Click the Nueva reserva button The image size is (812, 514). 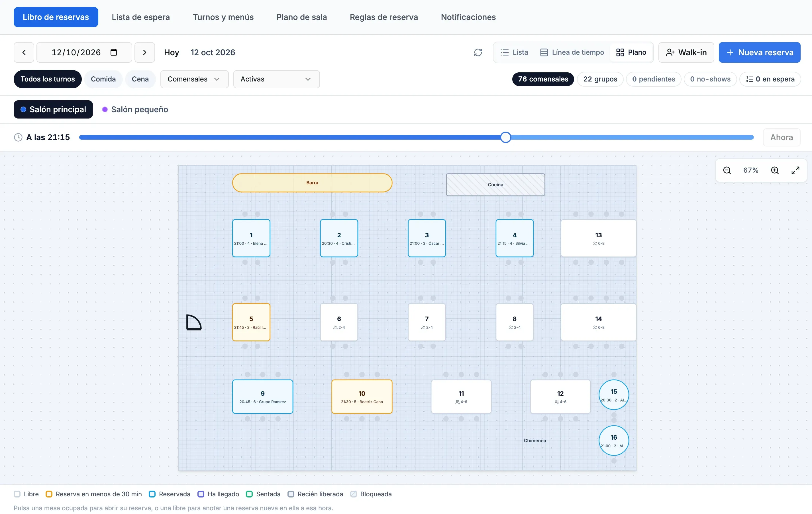tap(759, 52)
